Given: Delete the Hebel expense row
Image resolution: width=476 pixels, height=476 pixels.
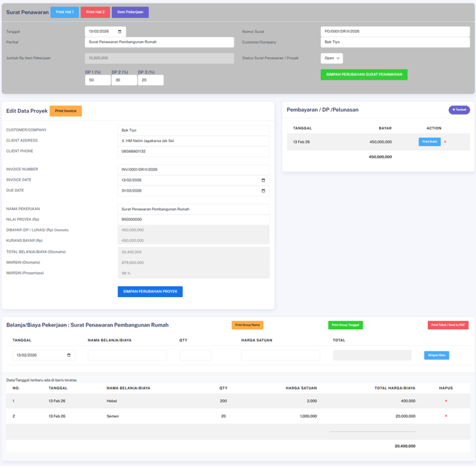Looking at the screenshot, I should click(446, 401).
